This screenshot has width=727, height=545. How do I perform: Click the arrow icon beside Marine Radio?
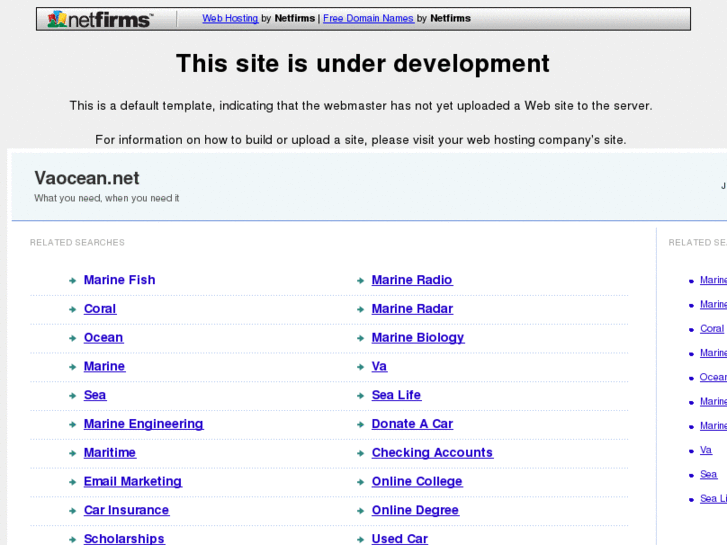(x=360, y=281)
